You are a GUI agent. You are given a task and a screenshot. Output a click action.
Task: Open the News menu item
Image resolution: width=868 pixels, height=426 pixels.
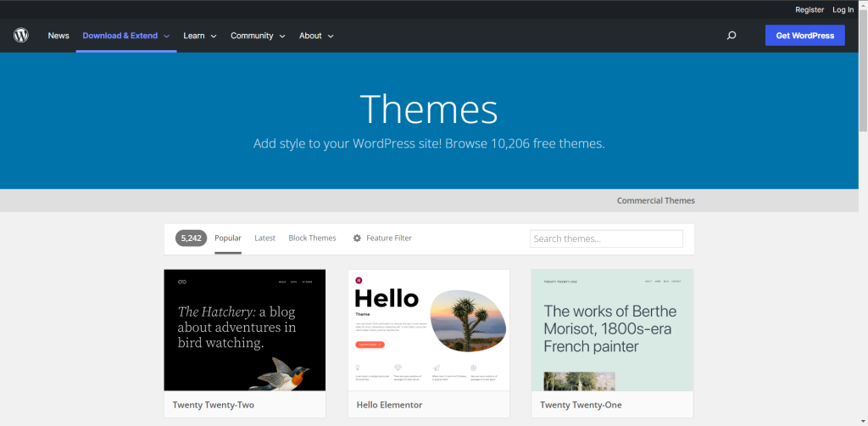[58, 36]
